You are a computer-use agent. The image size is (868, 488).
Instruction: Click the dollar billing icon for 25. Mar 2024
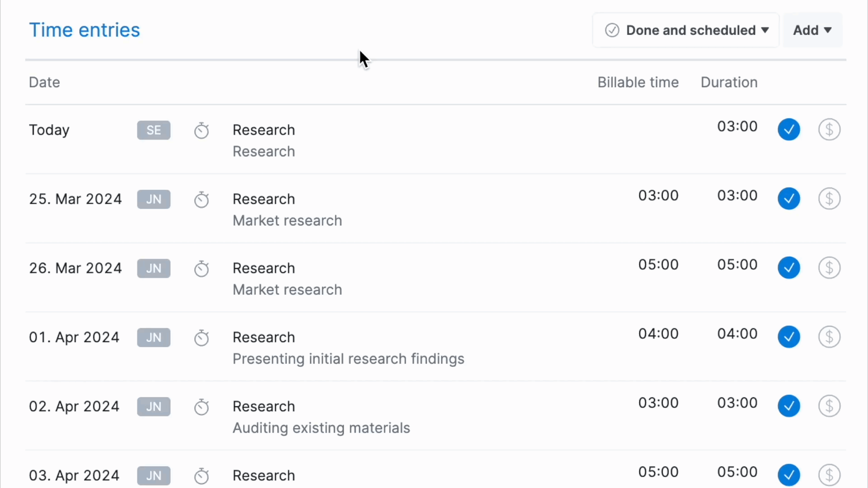point(830,199)
